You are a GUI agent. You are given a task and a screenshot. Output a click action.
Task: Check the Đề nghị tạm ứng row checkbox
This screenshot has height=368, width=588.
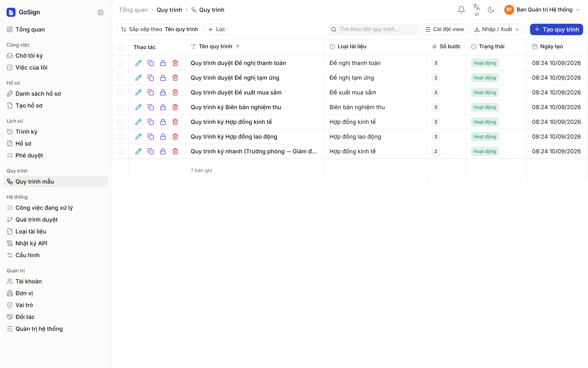(120, 78)
